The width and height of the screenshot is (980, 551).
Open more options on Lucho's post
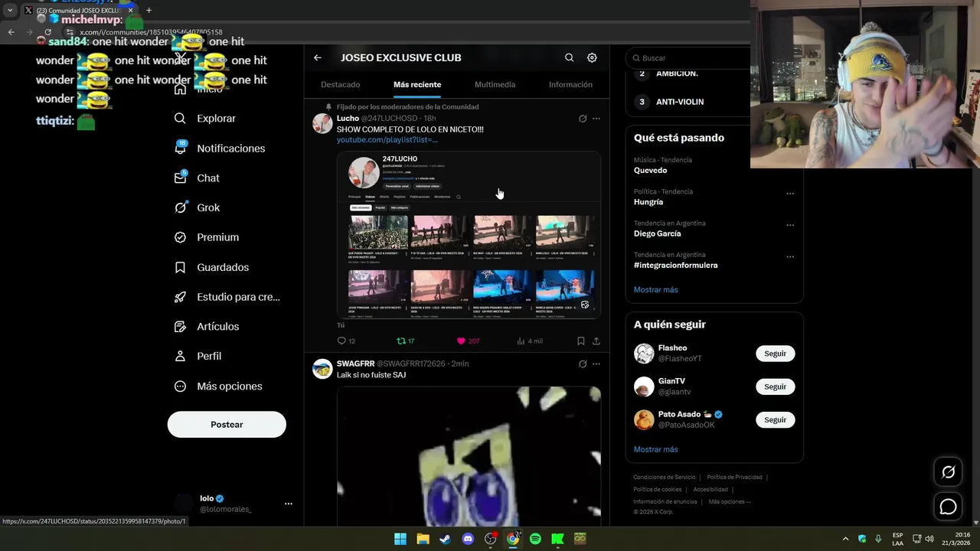596,119
